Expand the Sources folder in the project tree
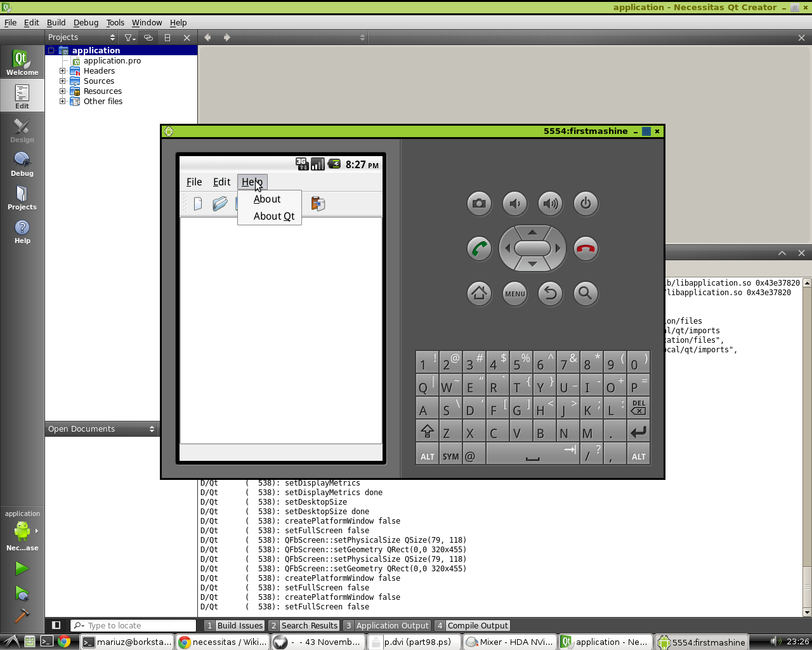The height and width of the screenshot is (650, 812). click(62, 81)
